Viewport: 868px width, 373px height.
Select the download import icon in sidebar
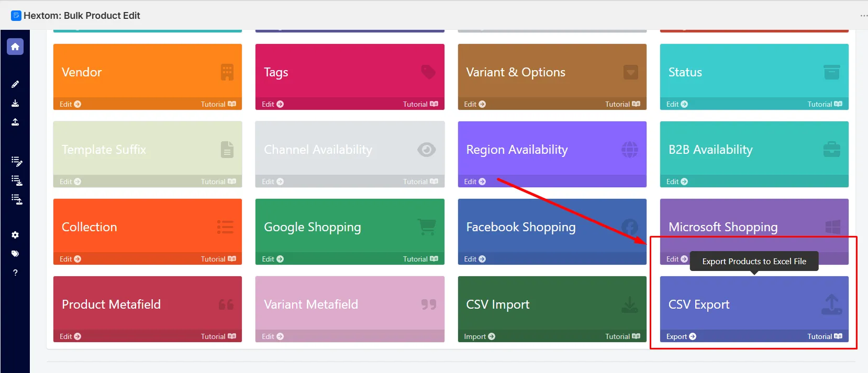point(15,103)
